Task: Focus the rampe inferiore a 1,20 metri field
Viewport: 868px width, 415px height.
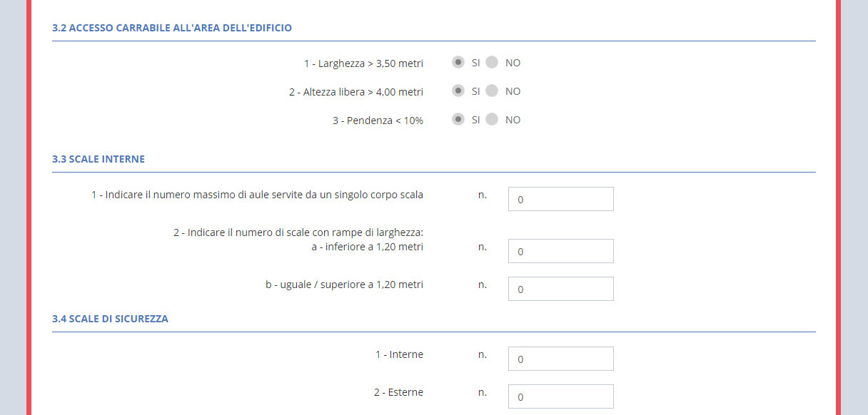Action: pos(560,252)
